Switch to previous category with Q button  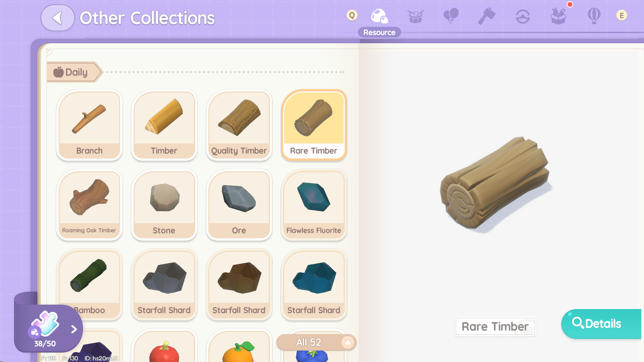click(352, 15)
